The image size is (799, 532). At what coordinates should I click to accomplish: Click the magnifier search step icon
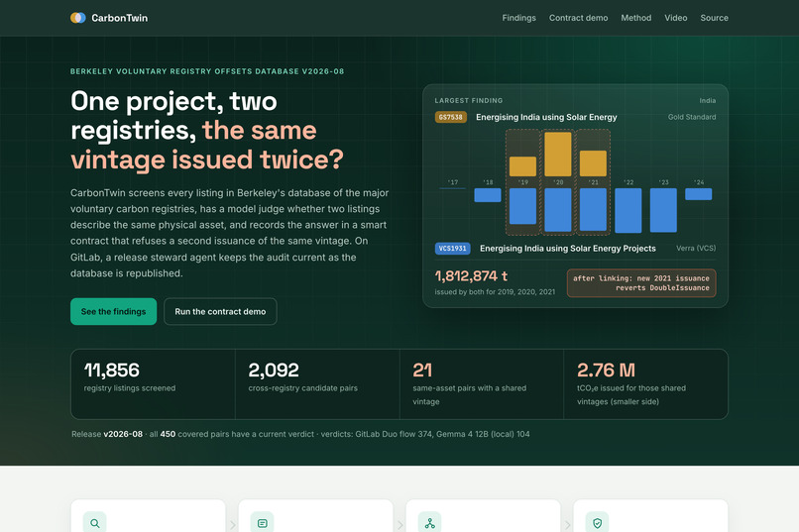pos(95,523)
